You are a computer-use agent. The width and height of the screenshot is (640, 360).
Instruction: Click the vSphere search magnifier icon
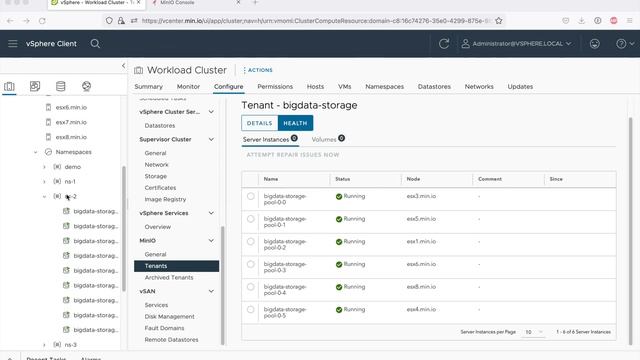(95, 43)
